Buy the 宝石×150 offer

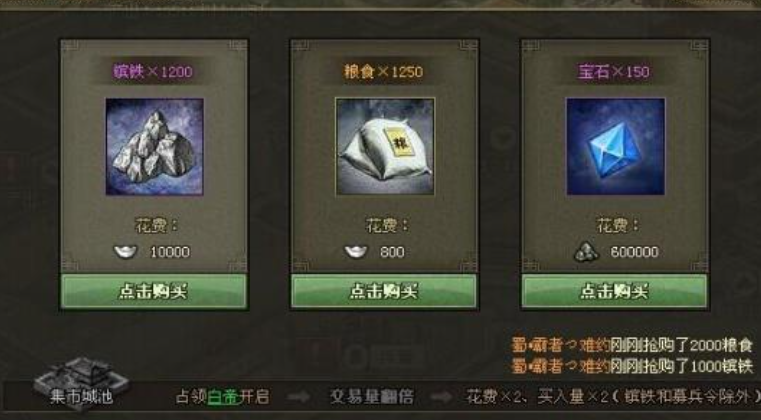point(614,291)
